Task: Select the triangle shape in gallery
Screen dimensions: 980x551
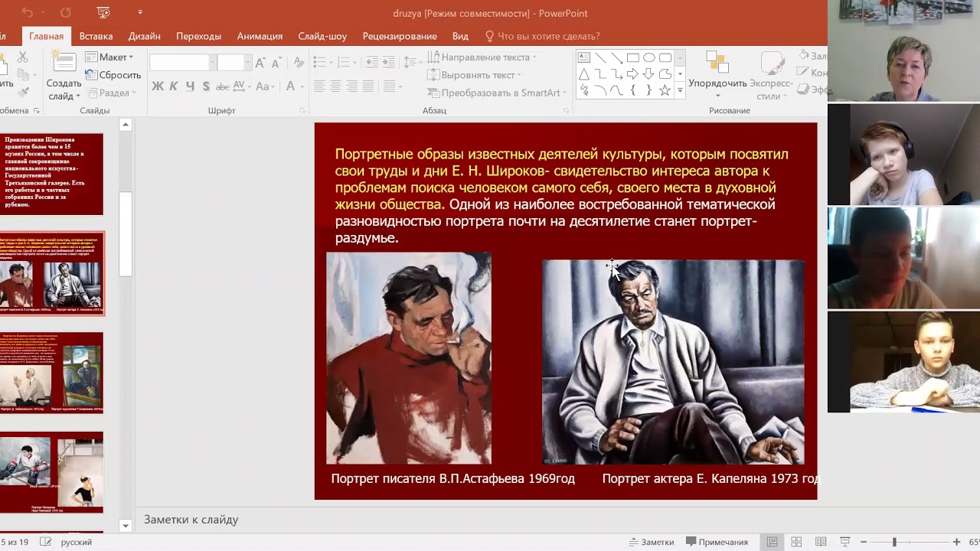Action: tap(583, 74)
